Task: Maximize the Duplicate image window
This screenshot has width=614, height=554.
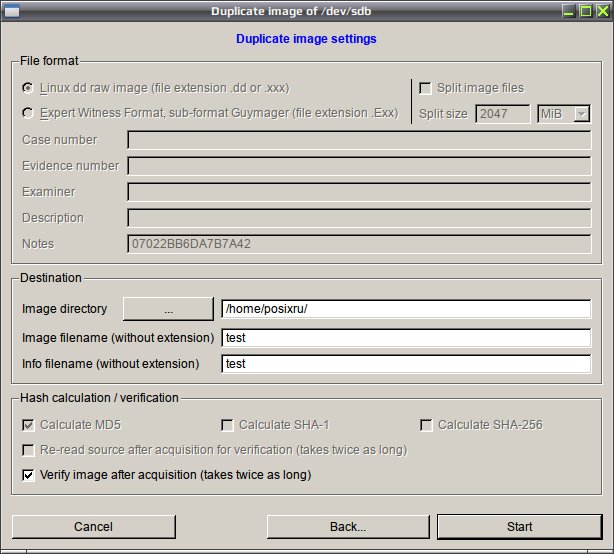Action: click(586, 11)
